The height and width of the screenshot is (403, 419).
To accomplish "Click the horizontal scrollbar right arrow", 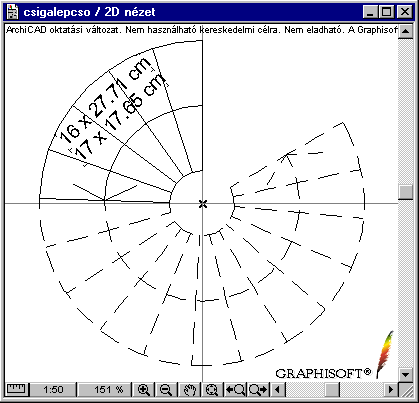I will [x=391, y=389].
